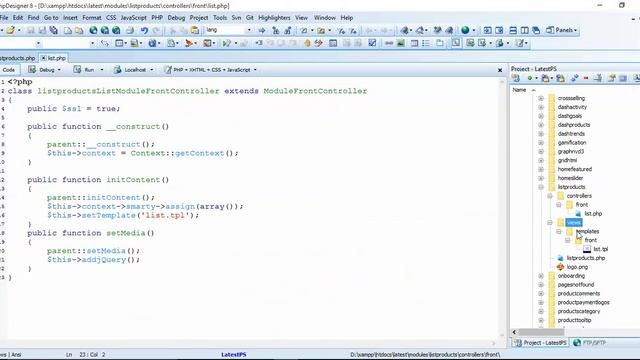Open the lang combo box dropdown

tap(249, 30)
